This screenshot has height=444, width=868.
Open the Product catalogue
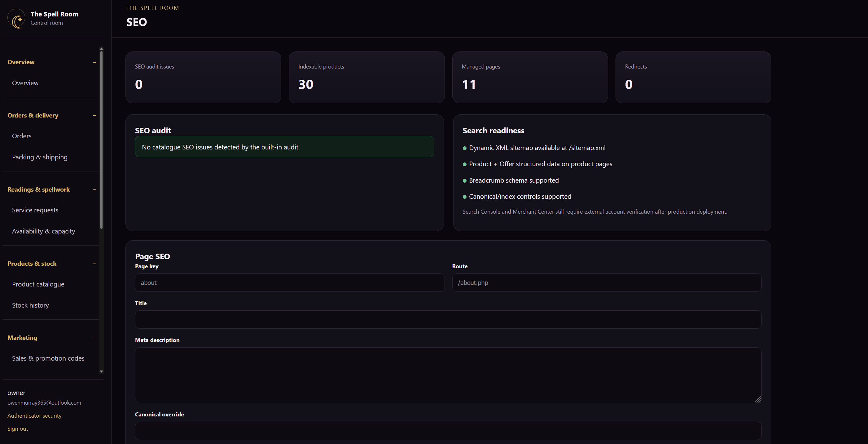pyautogui.click(x=38, y=284)
